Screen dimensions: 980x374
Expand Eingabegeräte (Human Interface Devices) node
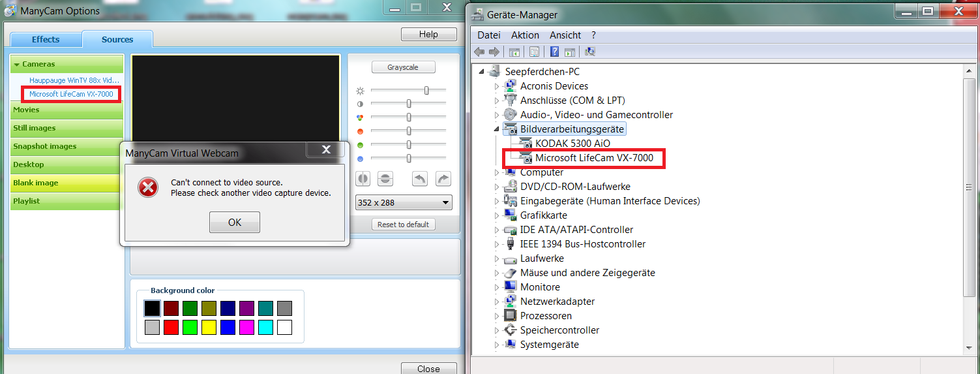[497, 201]
